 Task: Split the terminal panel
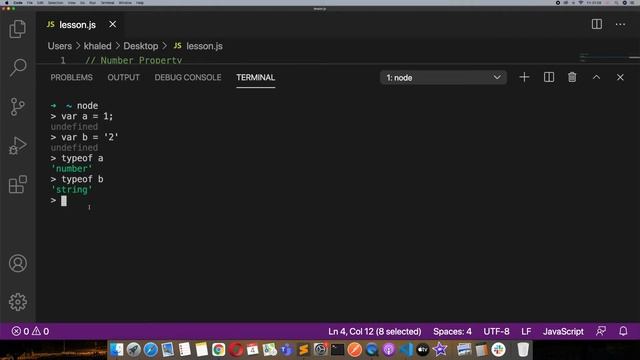pyautogui.click(x=549, y=77)
